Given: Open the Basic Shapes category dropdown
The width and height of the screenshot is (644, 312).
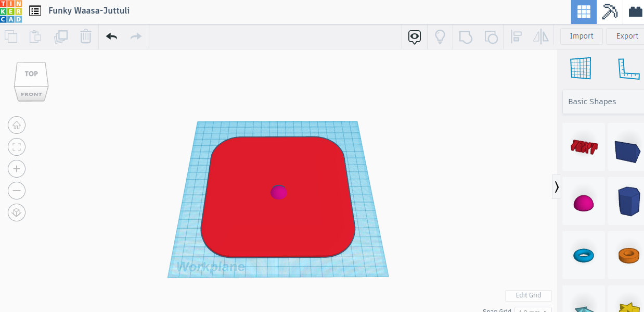Looking at the screenshot, I should click(603, 102).
